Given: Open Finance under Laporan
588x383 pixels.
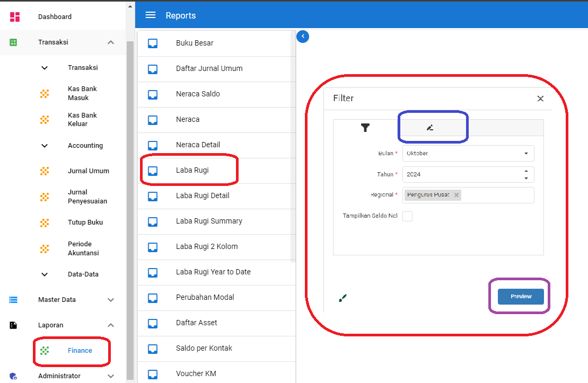Looking at the screenshot, I should (80, 351).
